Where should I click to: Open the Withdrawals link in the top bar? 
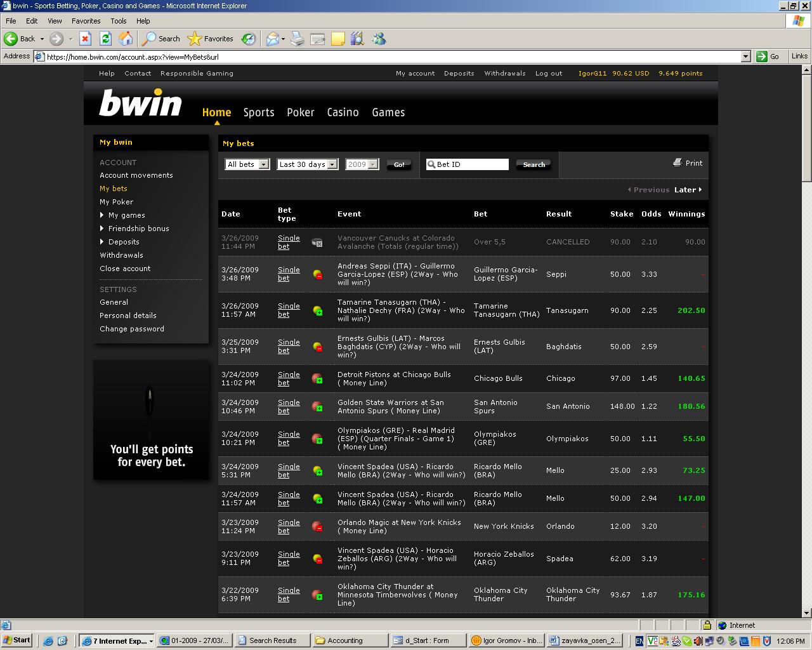[x=505, y=73]
